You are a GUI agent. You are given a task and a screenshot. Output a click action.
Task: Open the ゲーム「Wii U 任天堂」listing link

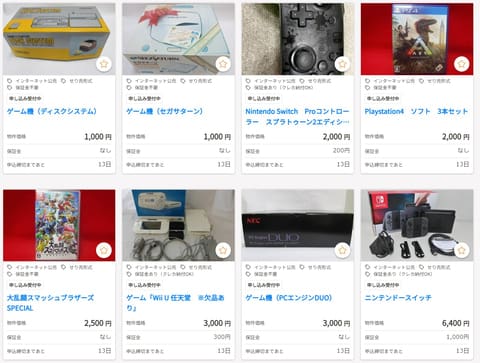click(x=175, y=303)
